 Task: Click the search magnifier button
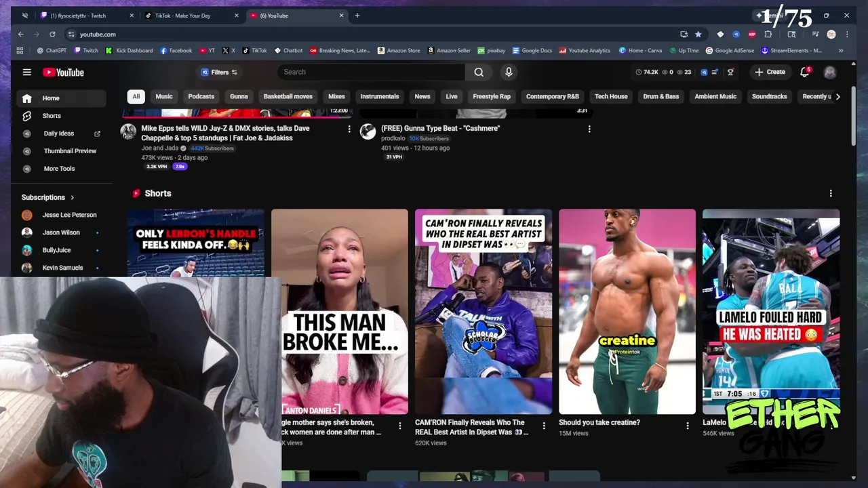pyautogui.click(x=479, y=72)
